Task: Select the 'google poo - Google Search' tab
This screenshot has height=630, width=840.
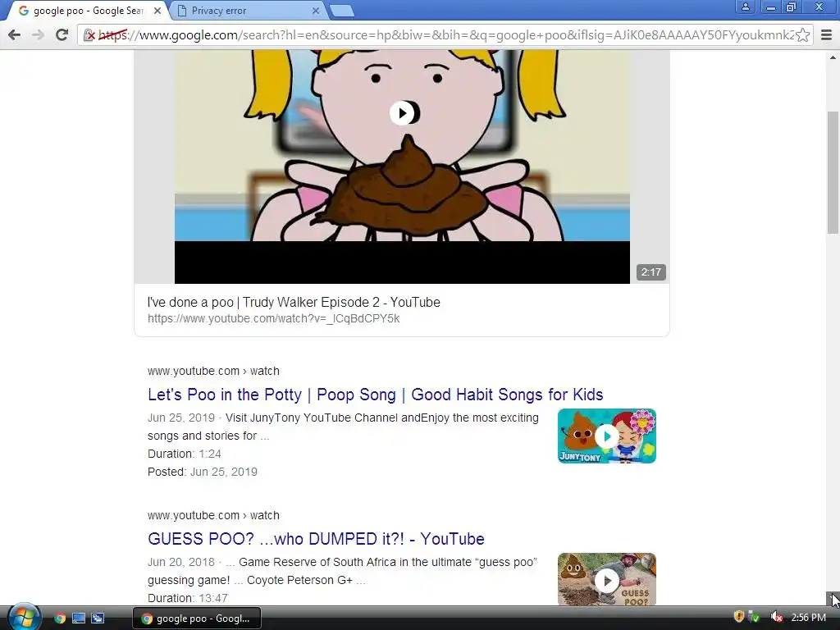Action: [87, 11]
